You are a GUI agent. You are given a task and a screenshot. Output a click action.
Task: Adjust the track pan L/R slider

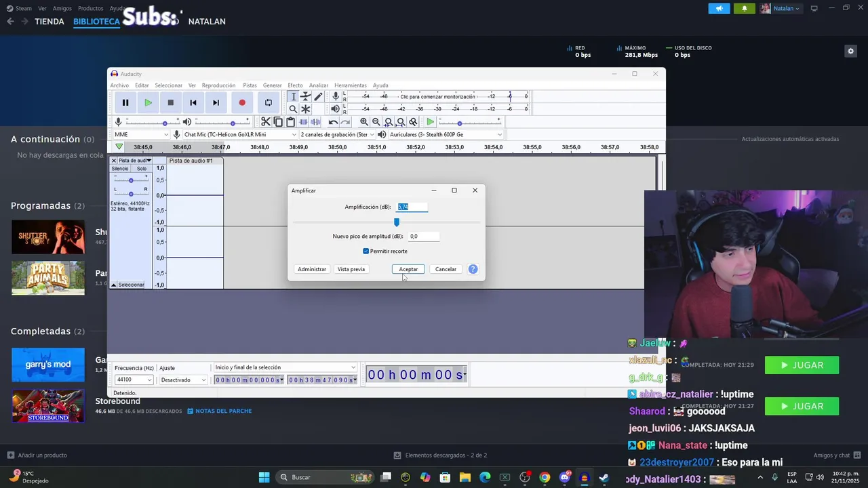pyautogui.click(x=131, y=193)
